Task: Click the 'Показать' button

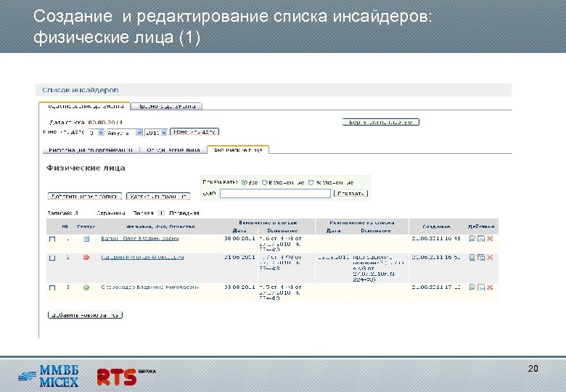Action: coord(351,194)
